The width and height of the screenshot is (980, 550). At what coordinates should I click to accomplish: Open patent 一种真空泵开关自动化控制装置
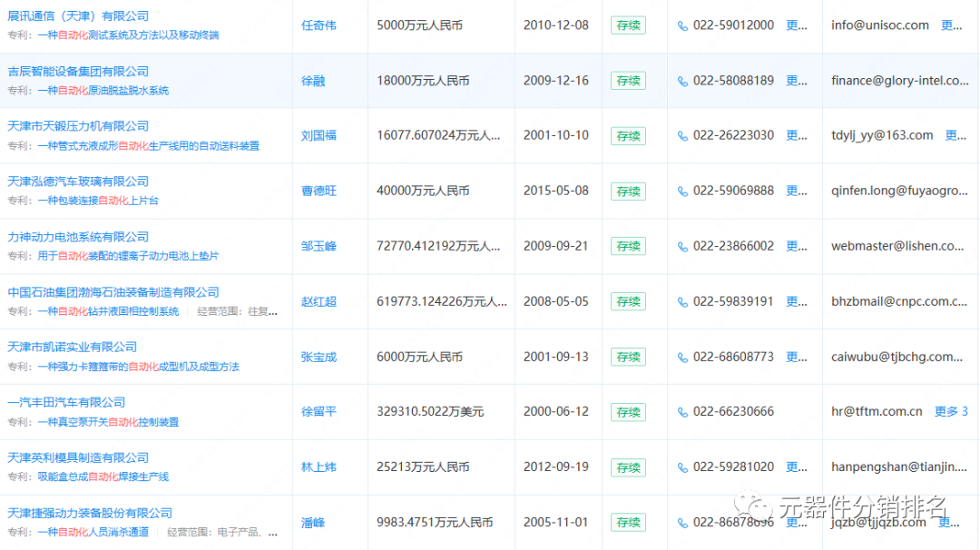[x=108, y=422]
